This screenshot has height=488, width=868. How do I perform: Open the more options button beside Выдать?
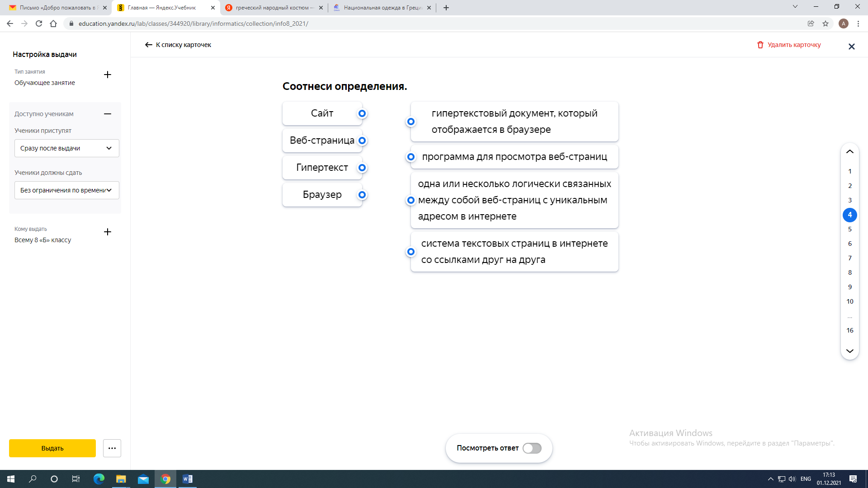(x=112, y=448)
